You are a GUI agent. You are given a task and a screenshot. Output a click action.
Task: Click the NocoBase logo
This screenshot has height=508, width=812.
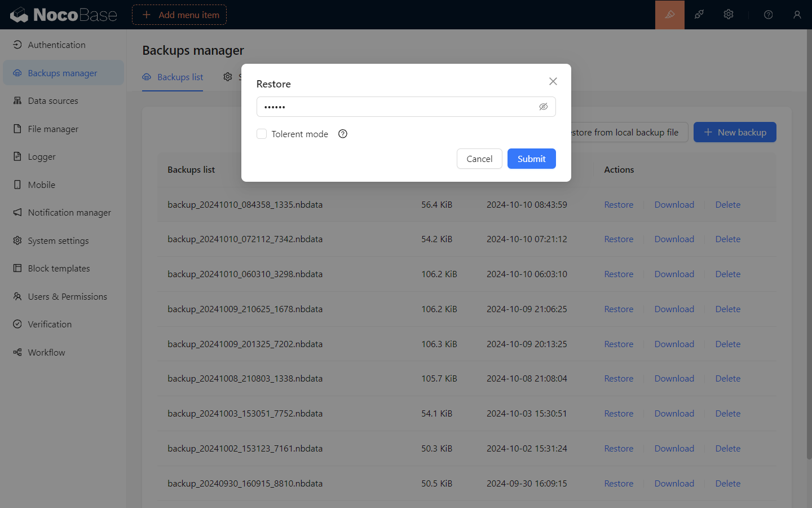(x=63, y=15)
